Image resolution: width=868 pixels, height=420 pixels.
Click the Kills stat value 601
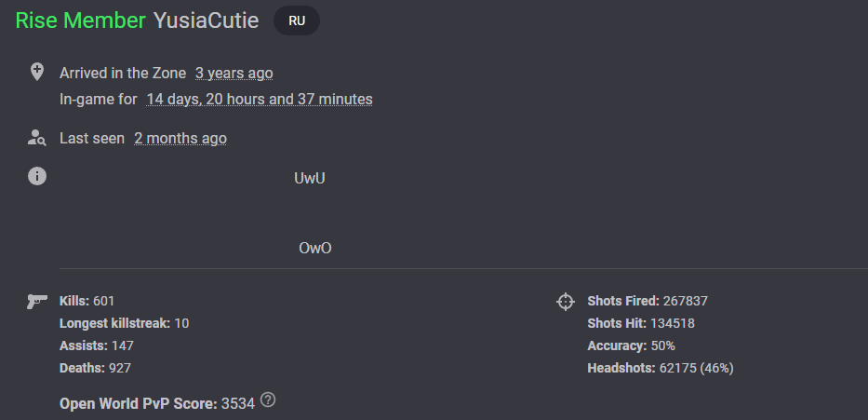coord(103,301)
